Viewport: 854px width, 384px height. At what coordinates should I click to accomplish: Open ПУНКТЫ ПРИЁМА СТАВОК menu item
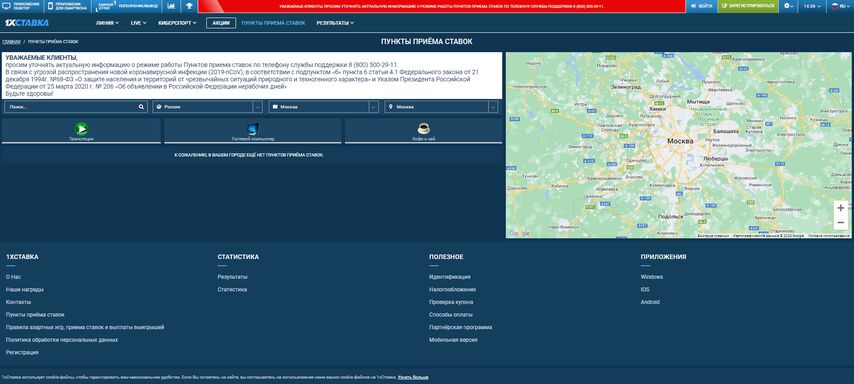pyautogui.click(x=273, y=23)
